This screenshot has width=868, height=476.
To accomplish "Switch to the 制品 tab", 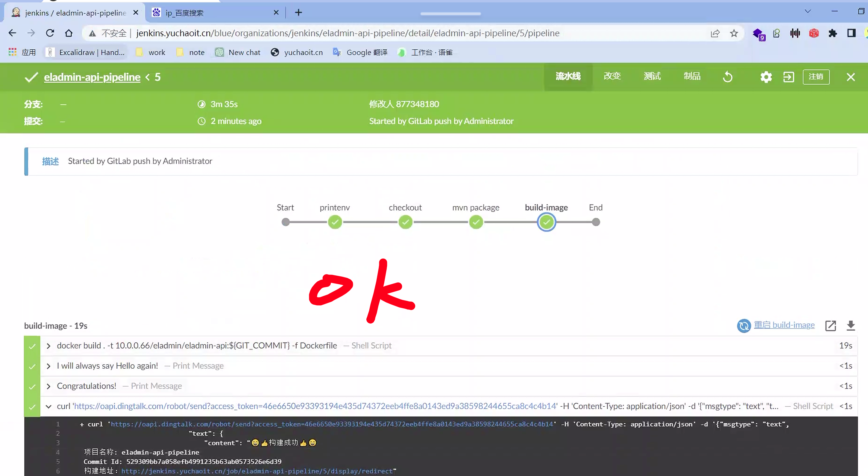I will (x=692, y=77).
